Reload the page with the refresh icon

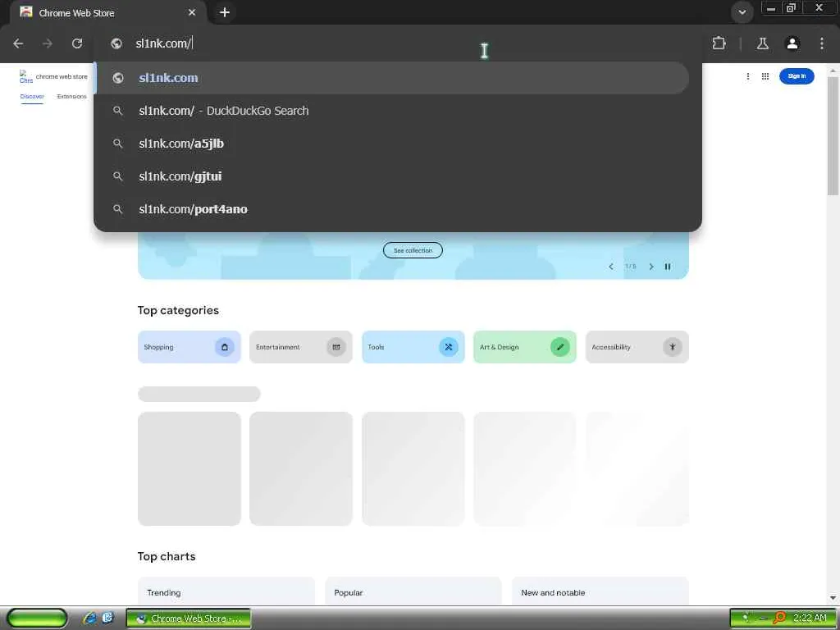tap(77, 43)
